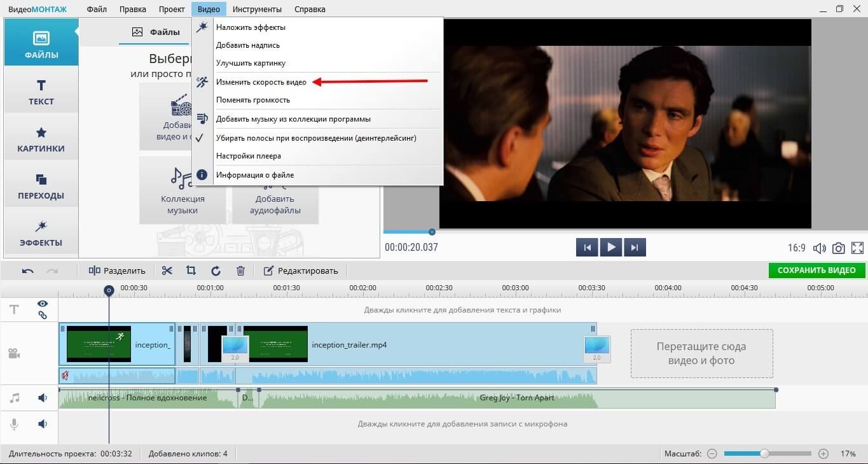Screen dimensions: 868x464
Task: Delete the selected clip with trash icon
Action: coord(240,271)
